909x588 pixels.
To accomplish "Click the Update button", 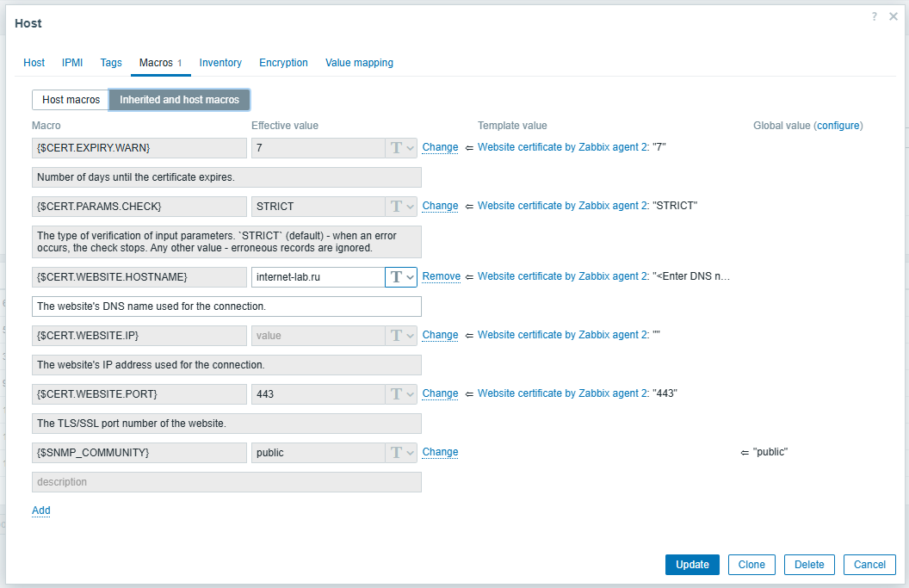I will click(x=692, y=565).
